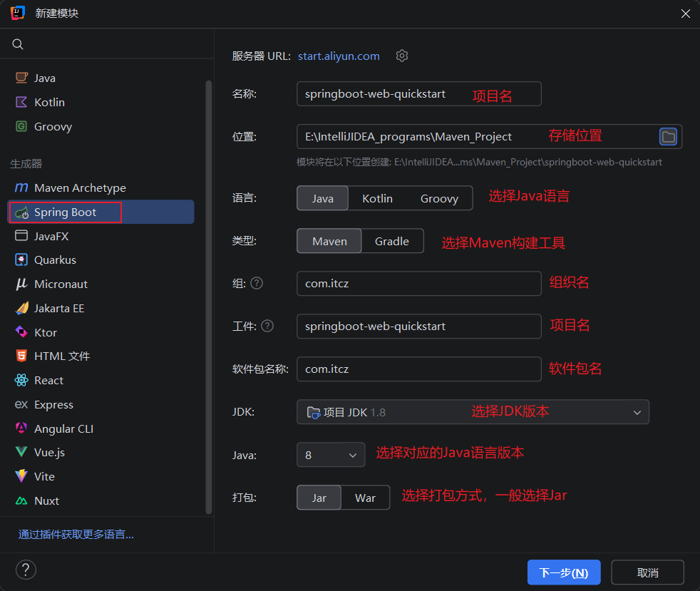
Task: Open the Java version dropdown
Action: pyautogui.click(x=331, y=455)
